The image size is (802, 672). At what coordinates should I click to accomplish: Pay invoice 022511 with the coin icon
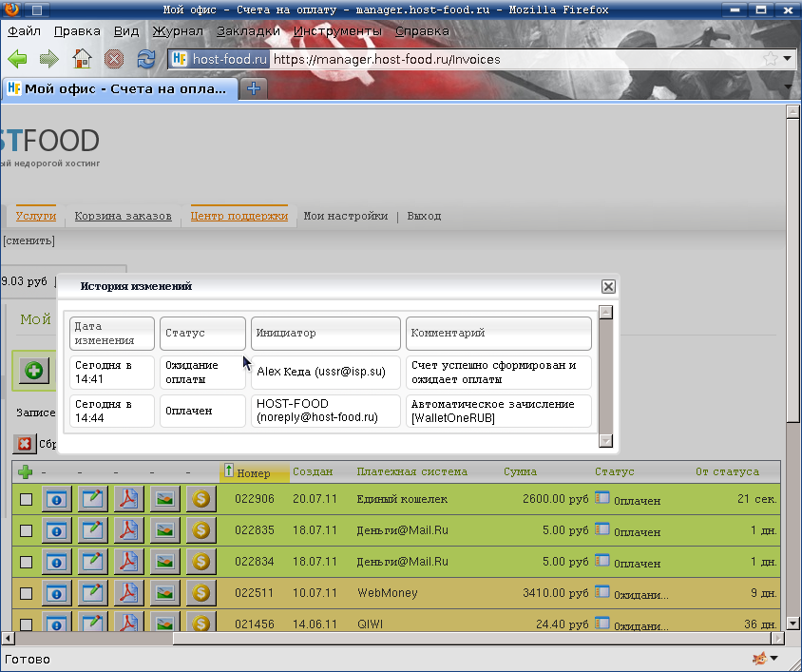(x=201, y=593)
